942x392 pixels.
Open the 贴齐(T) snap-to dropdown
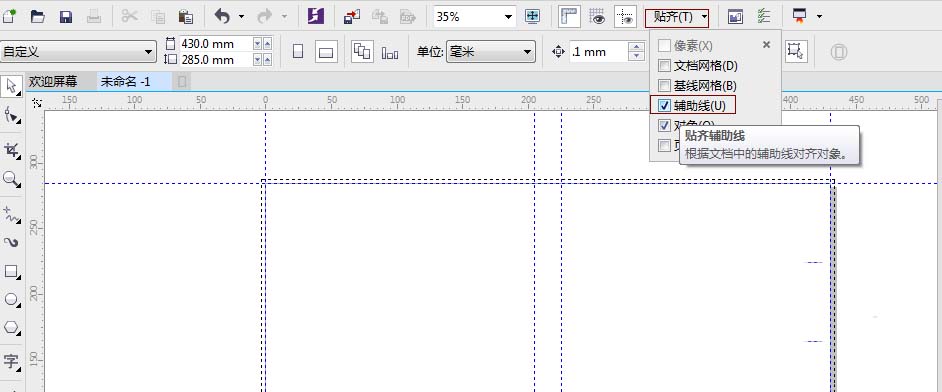click(677, 17)
